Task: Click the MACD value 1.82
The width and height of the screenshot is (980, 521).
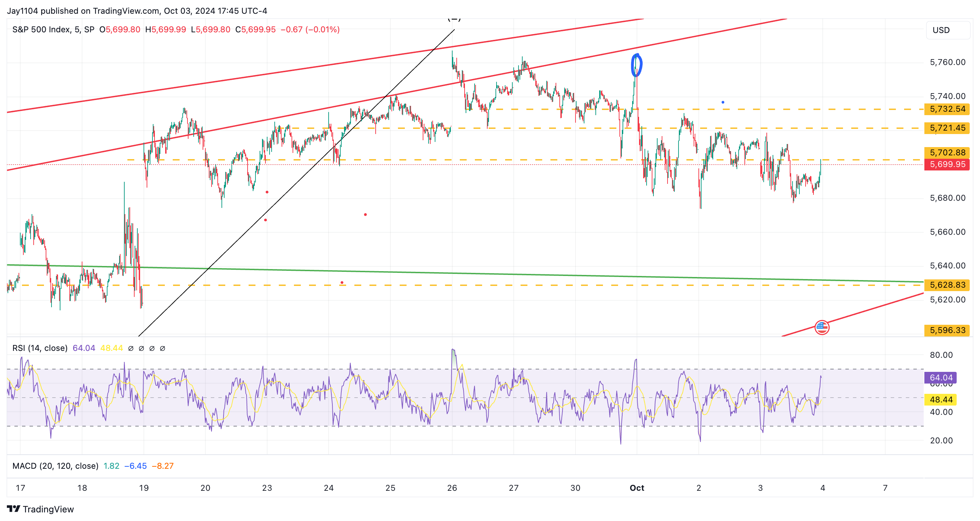Action: click(112, 466)
